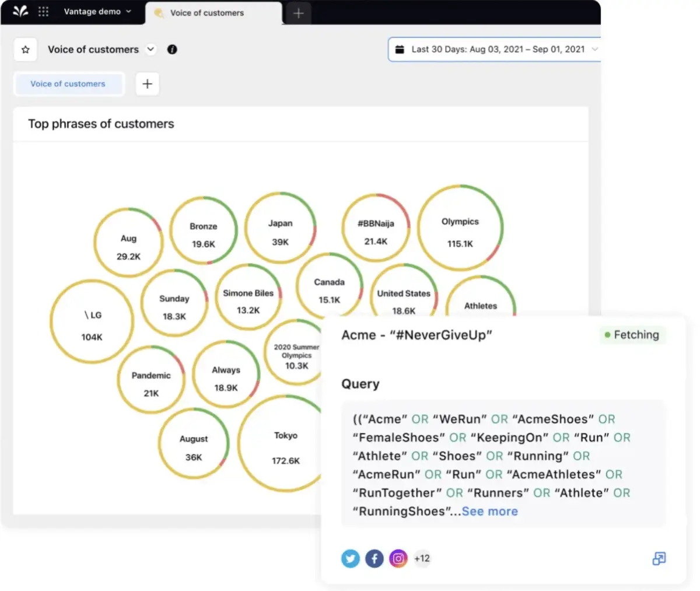
Task: Click the info icon beside Voice of customers
Action: pos(172,50)
